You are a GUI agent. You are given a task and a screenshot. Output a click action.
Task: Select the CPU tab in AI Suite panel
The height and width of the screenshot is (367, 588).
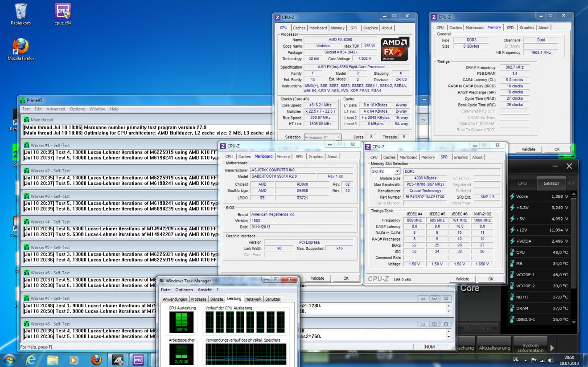coord(522,183)
